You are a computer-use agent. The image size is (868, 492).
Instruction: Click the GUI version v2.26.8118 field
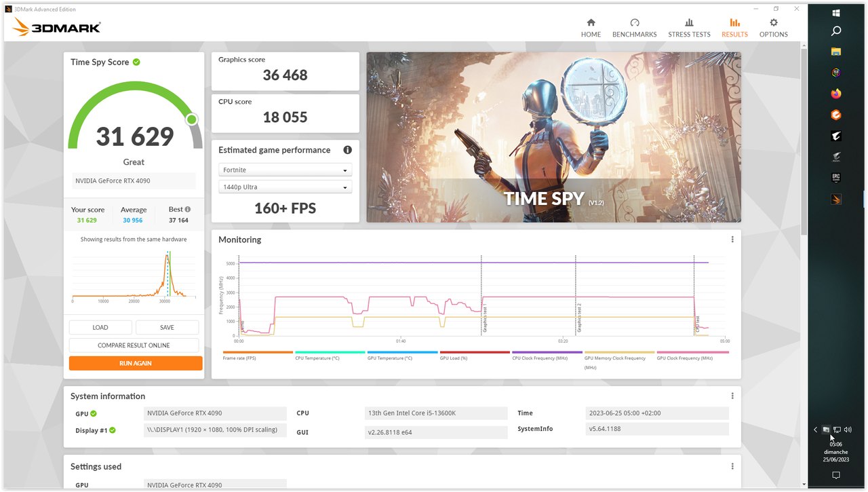click(436, 432)
